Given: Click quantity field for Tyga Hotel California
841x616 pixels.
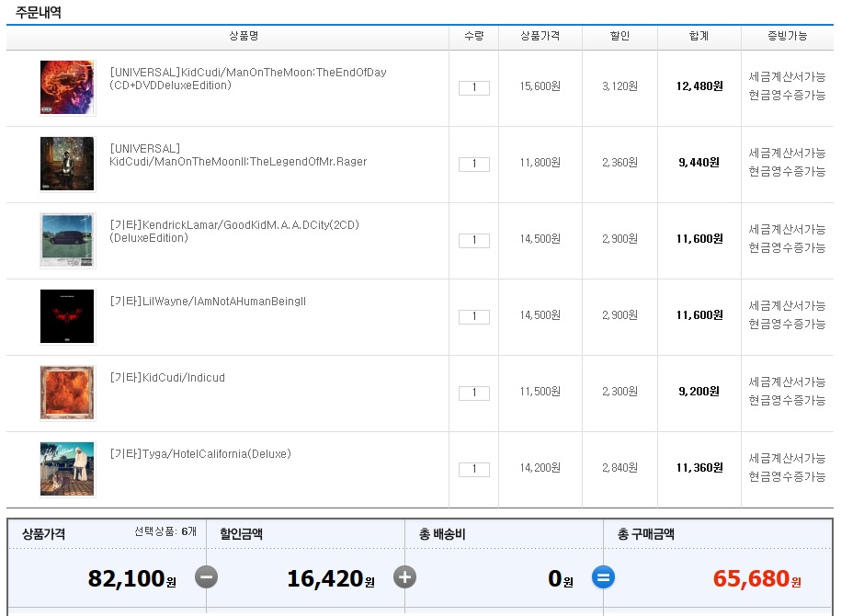Looking at the screenshot, I should (x=473, y=470).
